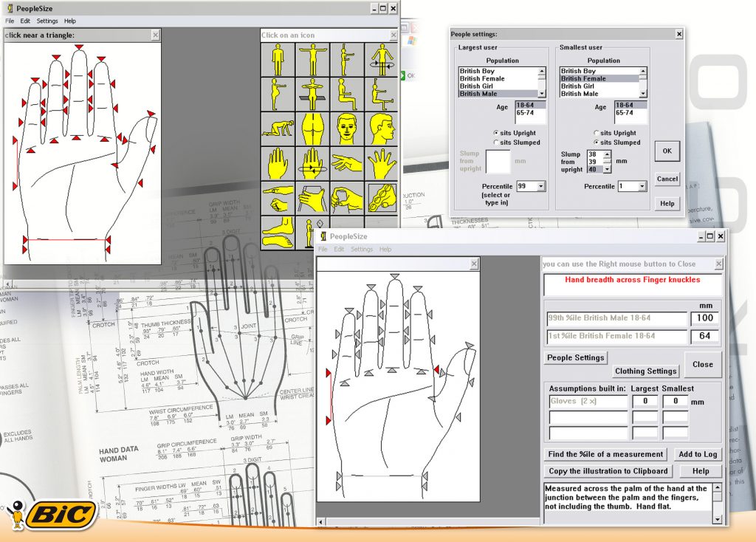This screenshot has height=542, width=756.
Task: Click Slump from upright spinner down arrow
Action: pyautogui.click(x=608, y=169)
